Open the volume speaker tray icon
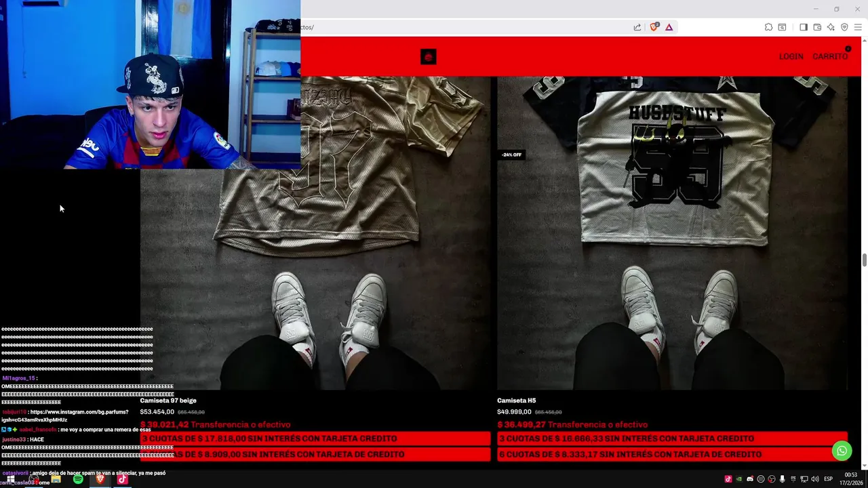 pos(814,479)
